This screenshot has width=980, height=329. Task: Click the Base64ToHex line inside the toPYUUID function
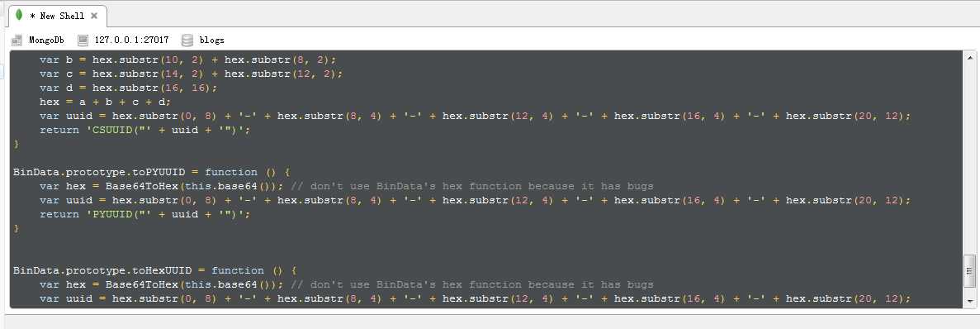click(346, 186)
